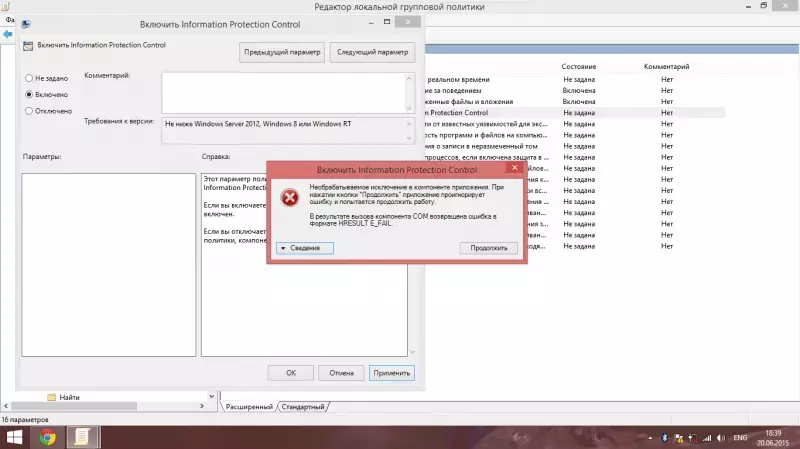Image resolution: width=800 pixels, height=449 pixels.
Task: Select row 'за поведением' in policy list
Action: point(575,91)
